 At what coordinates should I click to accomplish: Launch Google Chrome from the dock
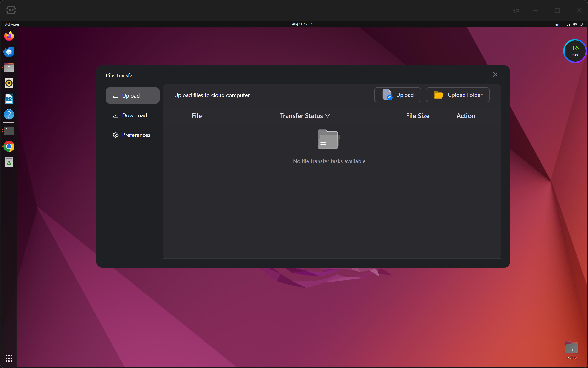9,147
